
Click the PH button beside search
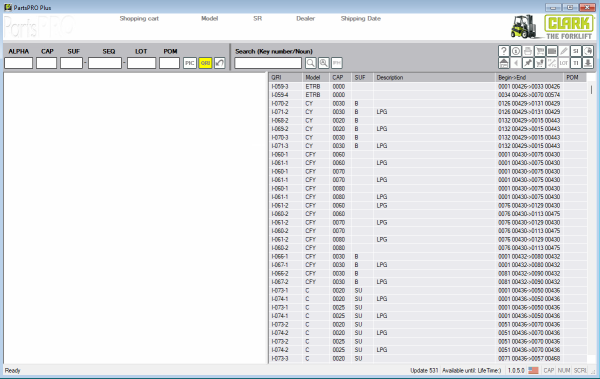click(x=337, y=63)
